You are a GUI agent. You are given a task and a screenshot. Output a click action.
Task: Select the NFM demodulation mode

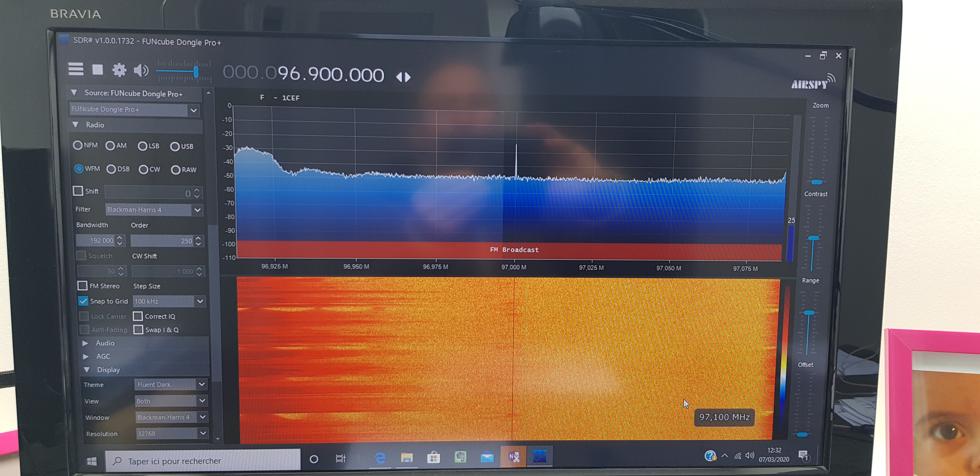click(78, 145)
